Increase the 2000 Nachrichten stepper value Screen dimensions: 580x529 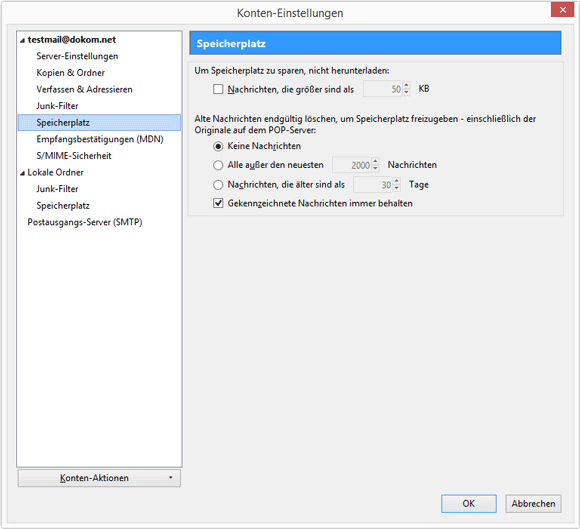click(375, 161)
